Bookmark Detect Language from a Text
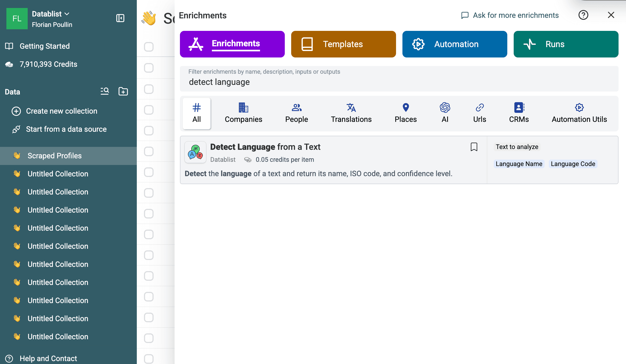This screenshot has height=364, width=626. (x=474, y=147)
